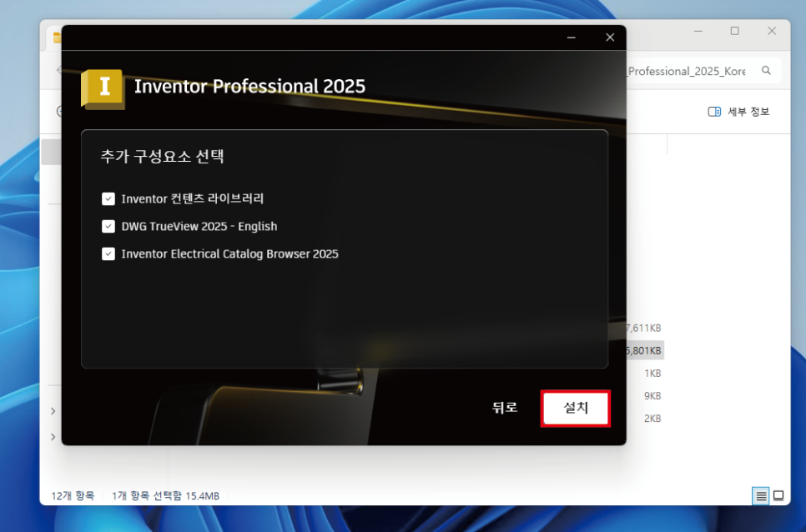Uncheck Inventor 컨텐츠 라이브러리 checkbox
The height and width of the screenshot is (532, 806).
108,198
